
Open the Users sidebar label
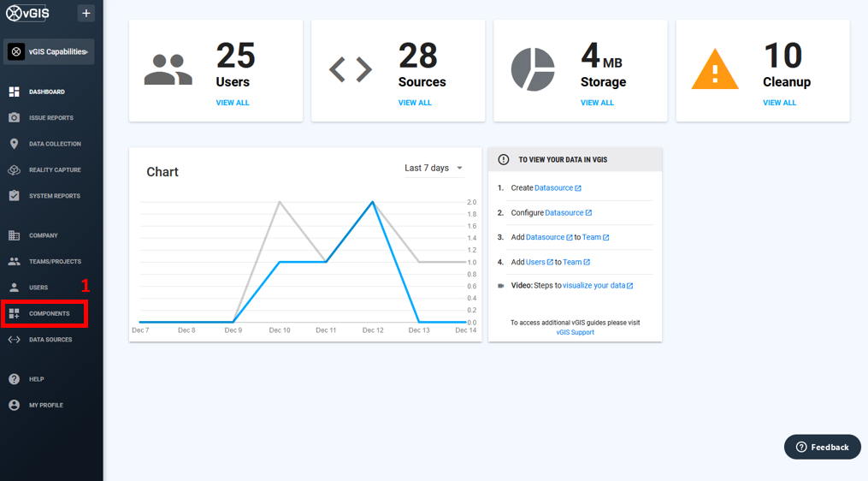point(38,288)
